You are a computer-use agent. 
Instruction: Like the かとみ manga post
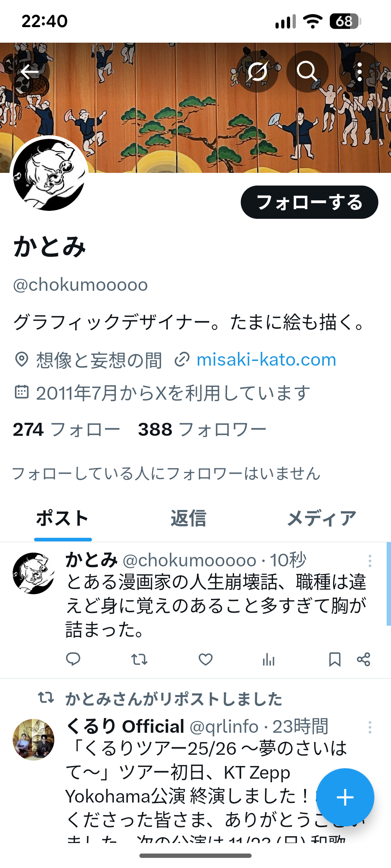click(x=206, y=659)
